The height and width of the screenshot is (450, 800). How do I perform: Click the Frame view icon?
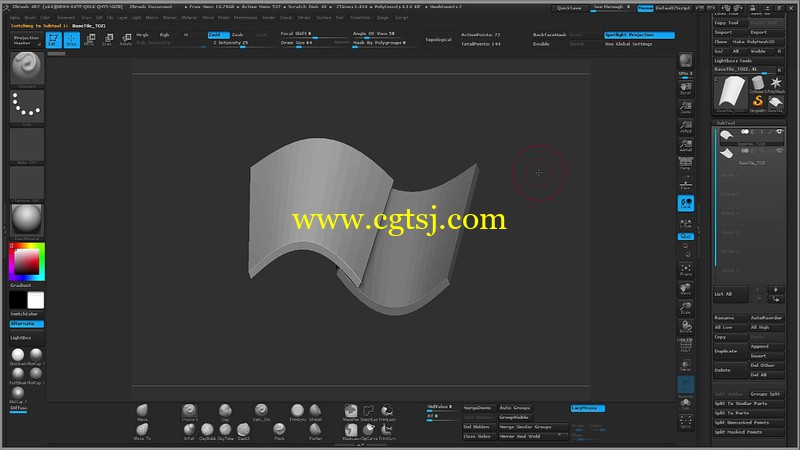tap(685, 270)
